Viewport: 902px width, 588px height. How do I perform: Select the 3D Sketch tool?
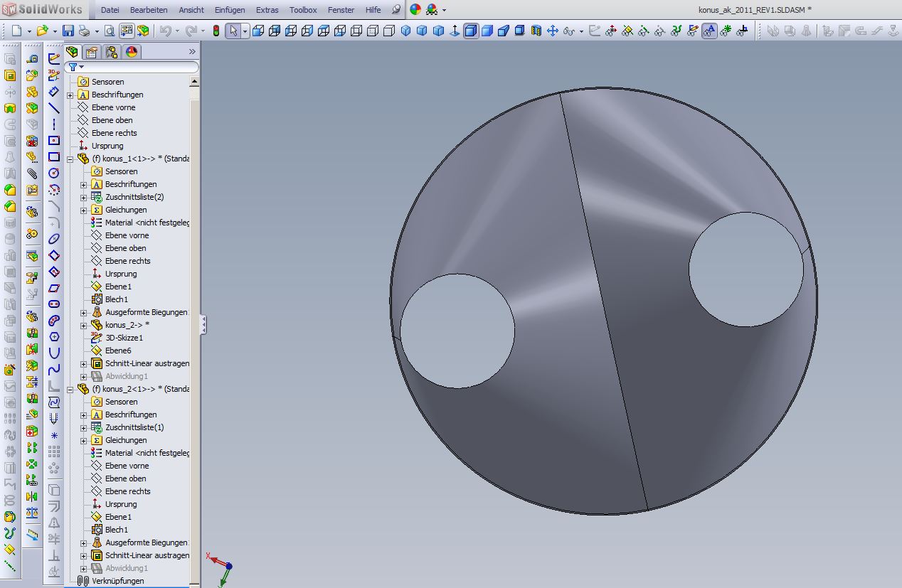point(54,75)
